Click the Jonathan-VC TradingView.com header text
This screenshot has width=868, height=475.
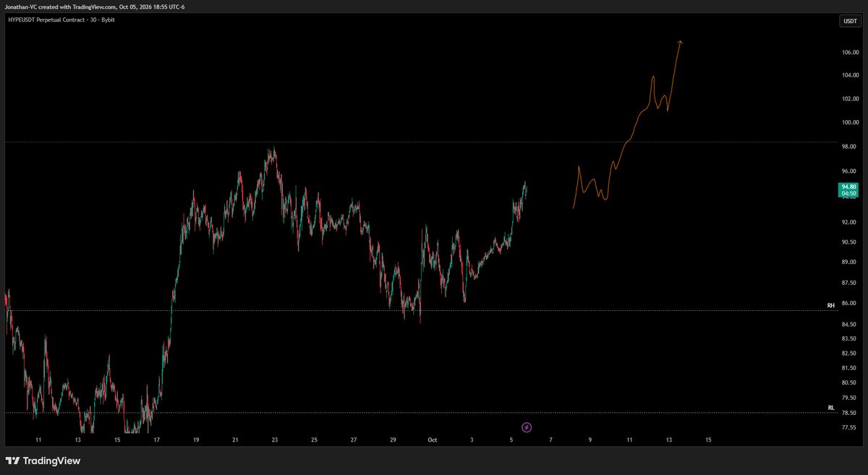click(x=95, y=7)
